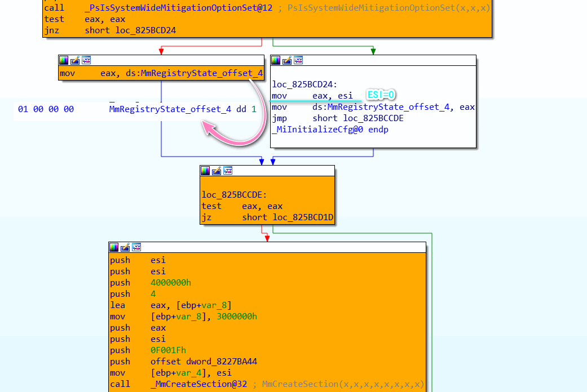Click the lea eax, [ebp+var_8] line
The width and height of the screenshot is (587, 392).
tap(171, 305)
